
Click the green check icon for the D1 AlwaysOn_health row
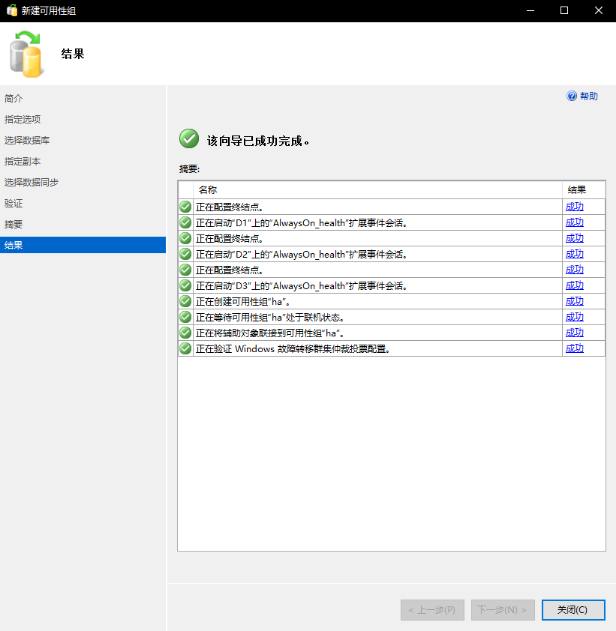click(186, 222)
